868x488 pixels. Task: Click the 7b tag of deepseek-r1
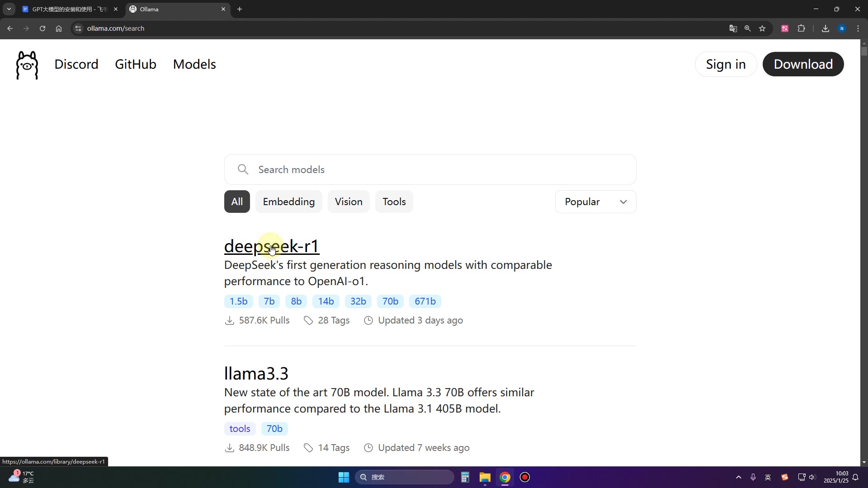269,301
